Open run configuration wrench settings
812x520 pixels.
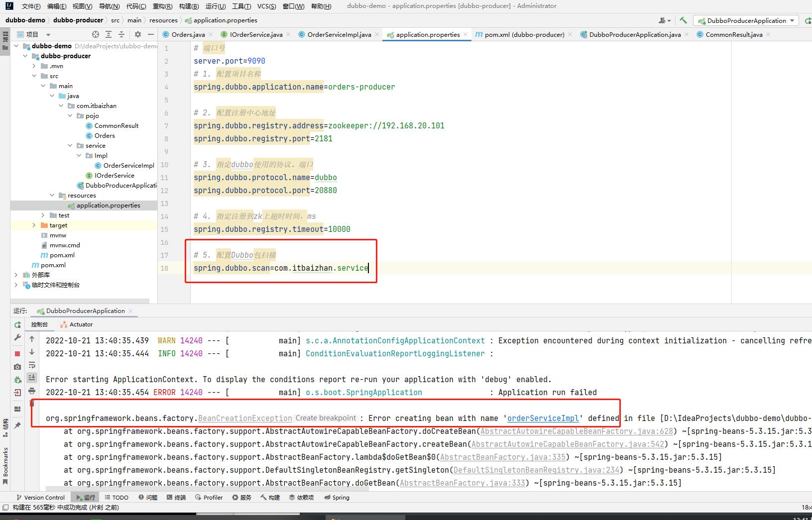coord(17,337)
